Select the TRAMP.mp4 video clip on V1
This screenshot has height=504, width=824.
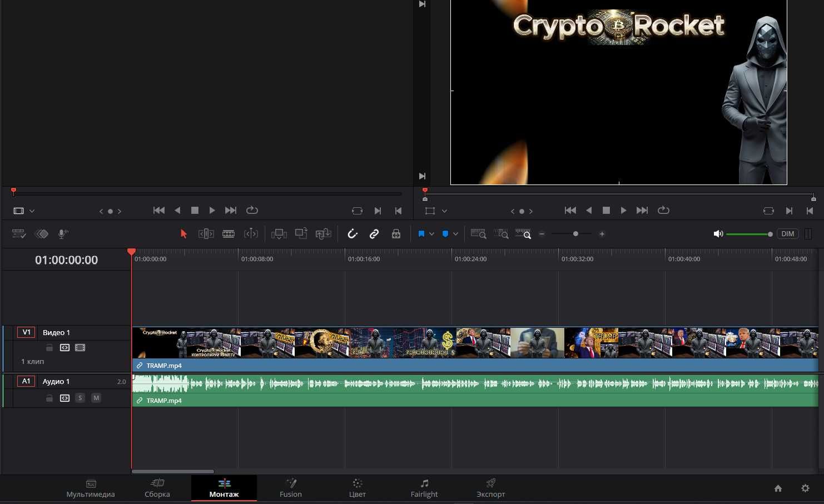click(x=475, y=349)
